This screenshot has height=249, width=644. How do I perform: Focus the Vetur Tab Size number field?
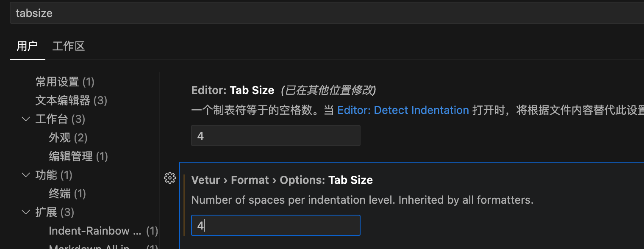pyautogui.click(x=275, y=226)
